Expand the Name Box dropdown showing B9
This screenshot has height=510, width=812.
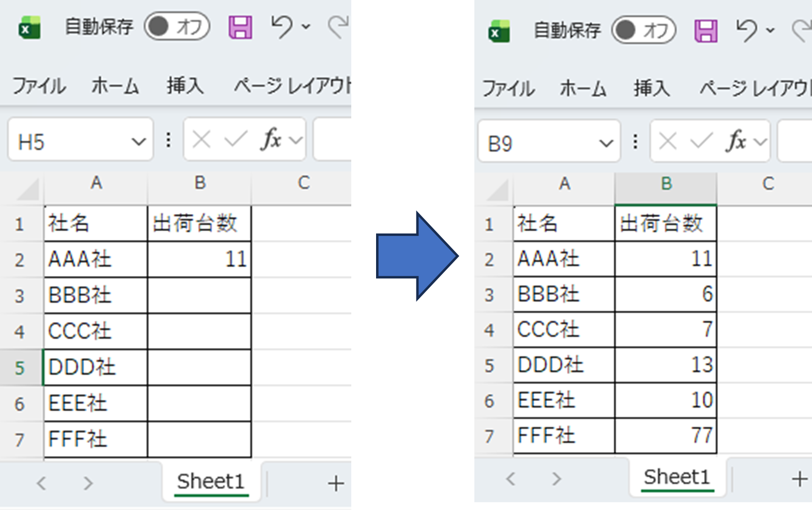point(606,143)
